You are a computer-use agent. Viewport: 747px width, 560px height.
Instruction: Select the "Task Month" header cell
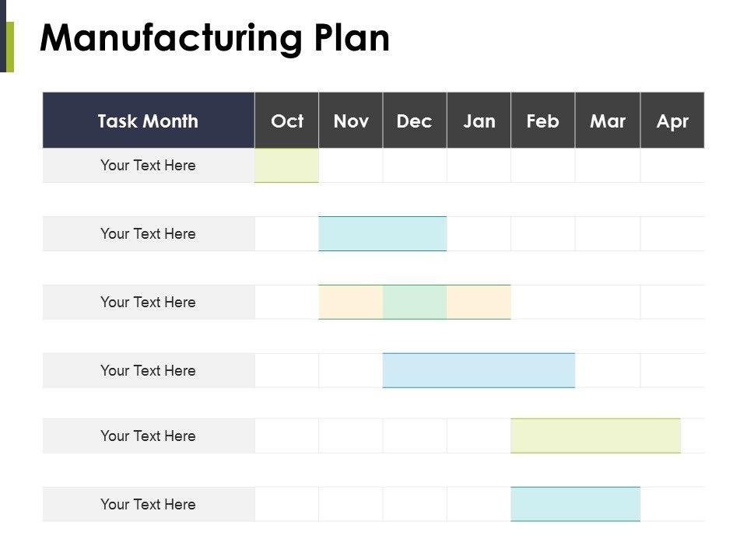pos(148,121)
